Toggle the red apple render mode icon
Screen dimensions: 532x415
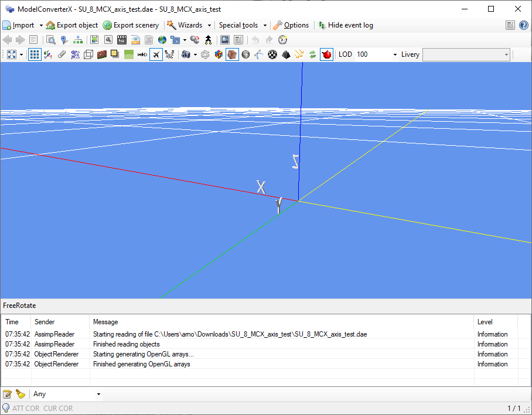click(327, 54)
